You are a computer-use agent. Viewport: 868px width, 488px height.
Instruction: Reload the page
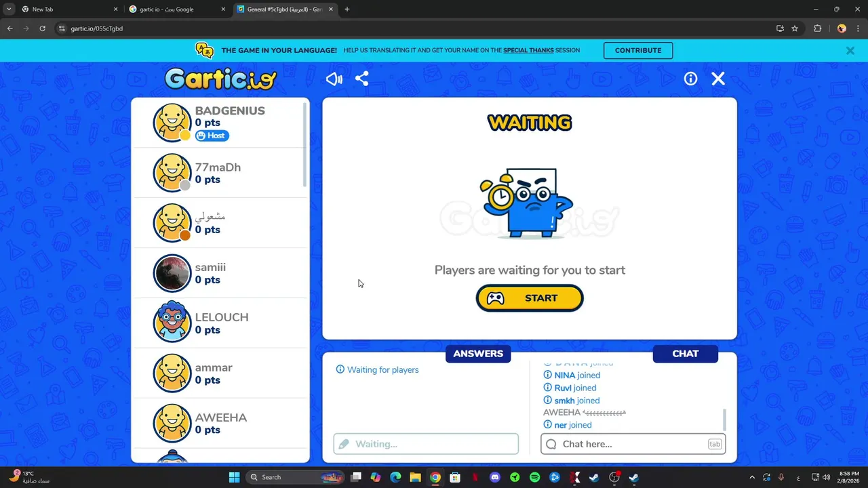(42, 28)
